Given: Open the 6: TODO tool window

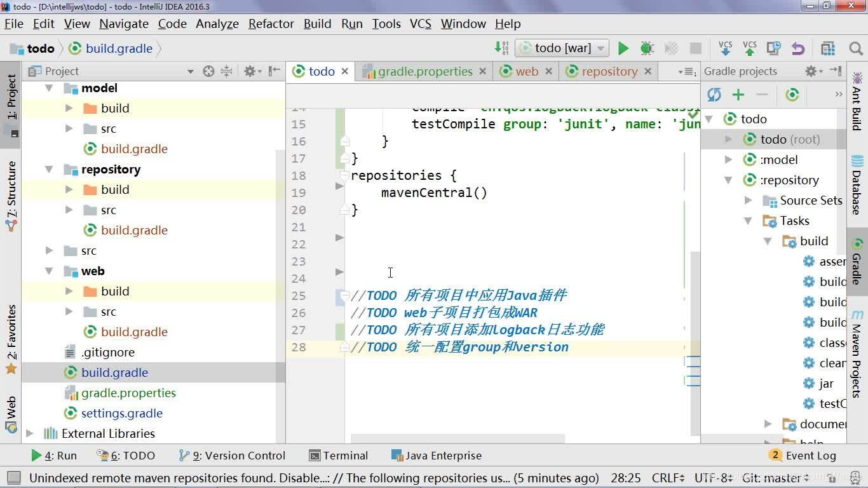Looking at the screenshot, I should (126, 456).
